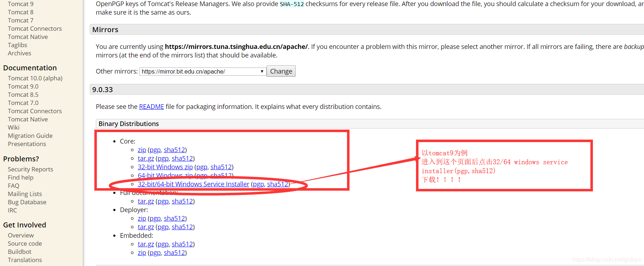Download the Deployer zip
The width and height of the screenshot is (644, 266).
click(x=142, y=219)
